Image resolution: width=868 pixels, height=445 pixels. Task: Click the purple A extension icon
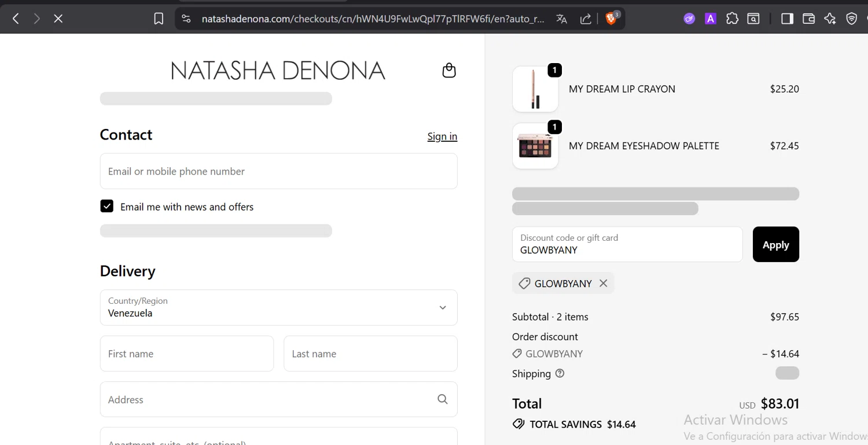point(711,19)
